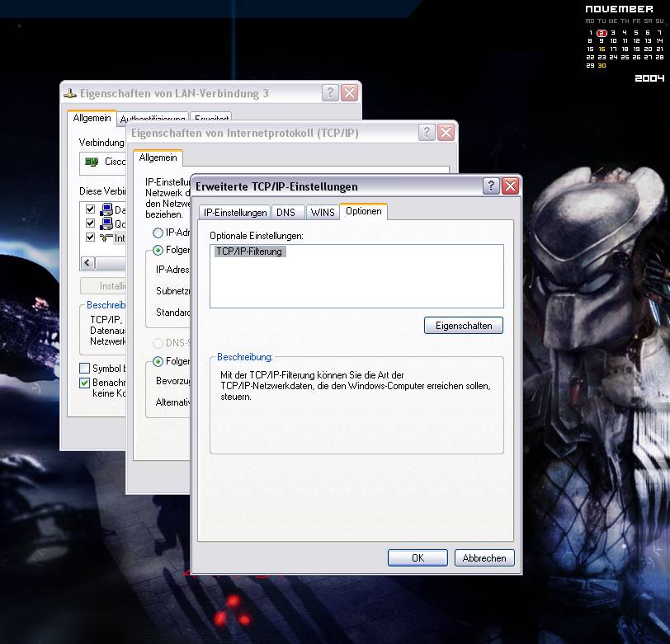This screenshot has height=644, width=670.
Task: Close the LAN-Verbindung 3 properties window
Action: coord(350,92)
